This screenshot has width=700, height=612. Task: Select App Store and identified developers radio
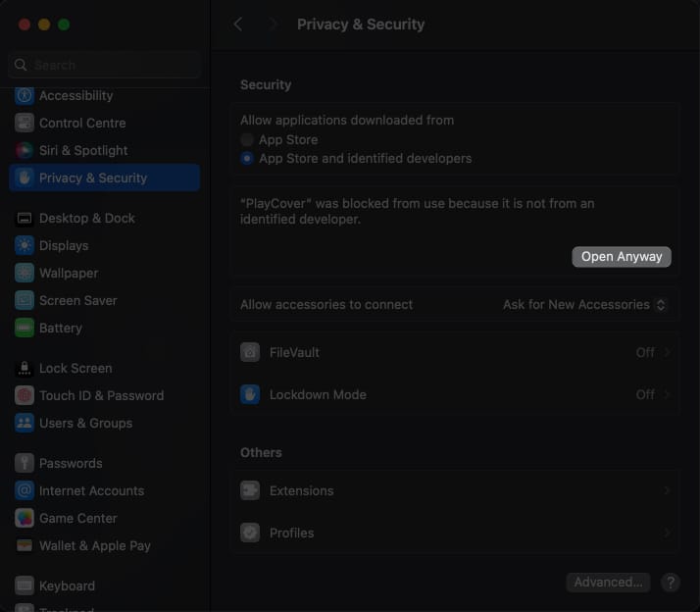pyautogui.click(x=247, y=159)
